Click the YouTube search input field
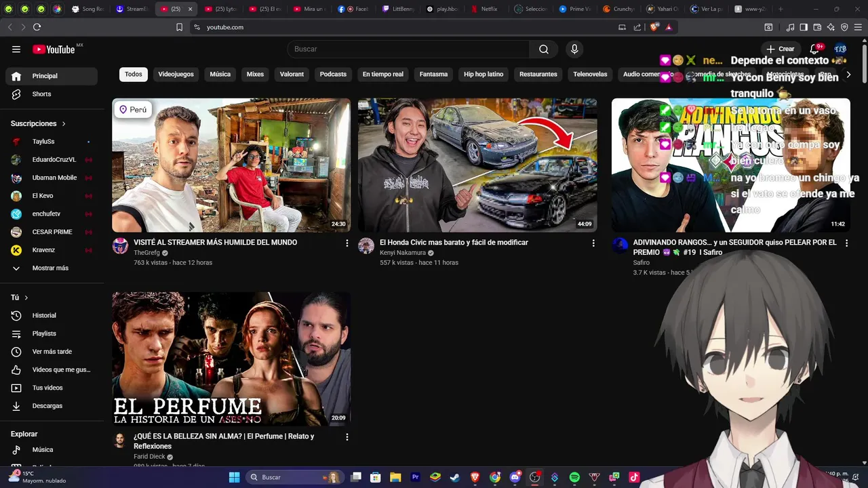 click(x=408, y=49)
